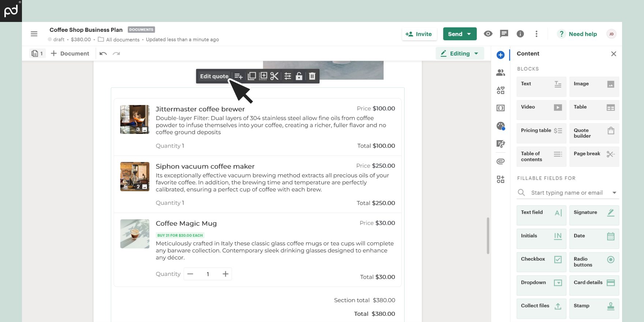Open the Workflow sidebar icon
Viewport: 644px width, 322px height.
click(501, 144)
